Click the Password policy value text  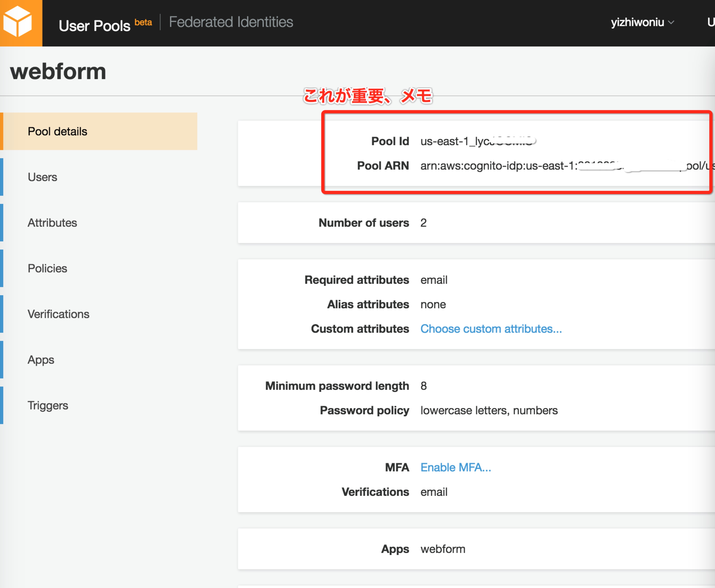pos(489,410)
